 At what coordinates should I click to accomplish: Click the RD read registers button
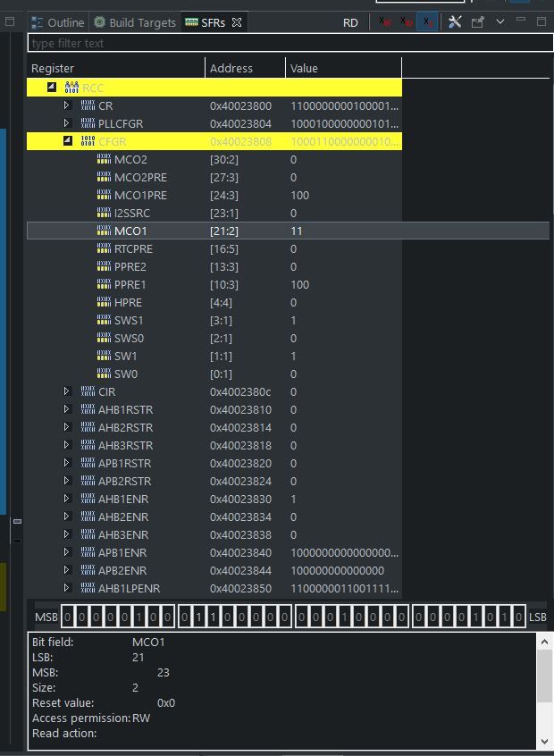pos(350,22)
